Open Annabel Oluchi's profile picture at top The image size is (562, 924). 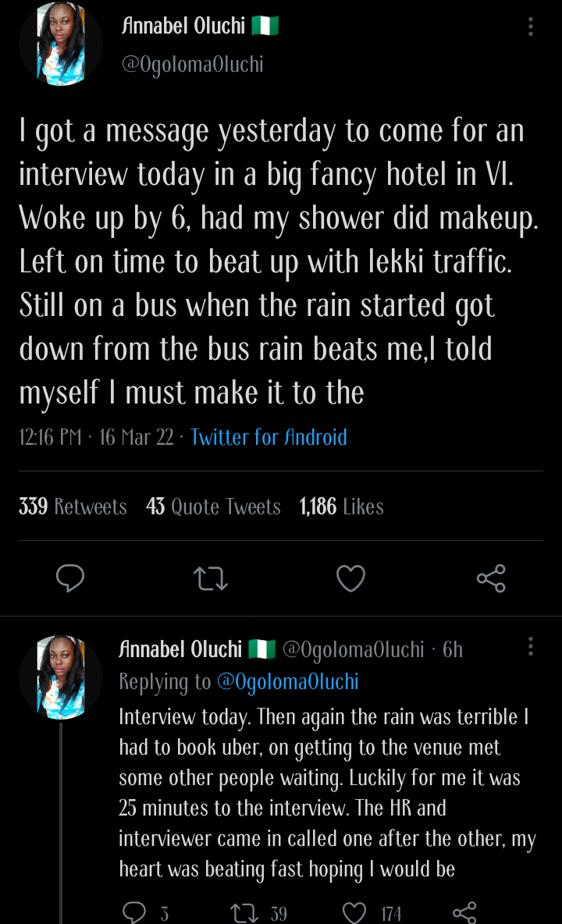pyautogui.click(x=61, y=44)
